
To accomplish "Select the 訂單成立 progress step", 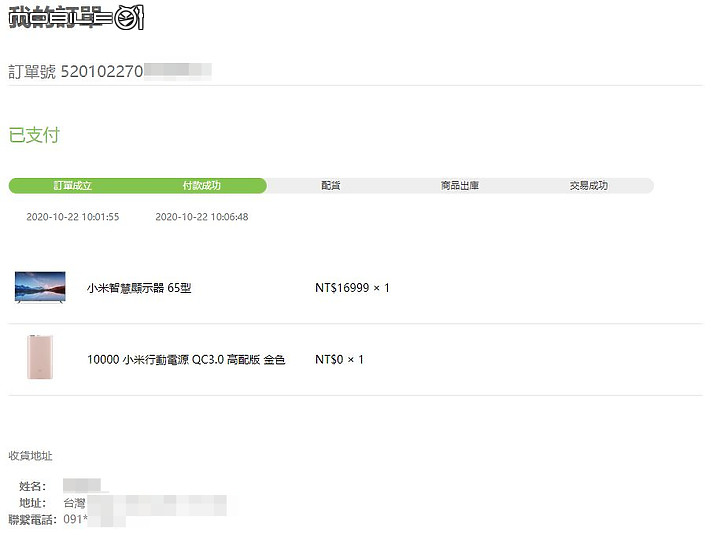I will coord(73,185).
